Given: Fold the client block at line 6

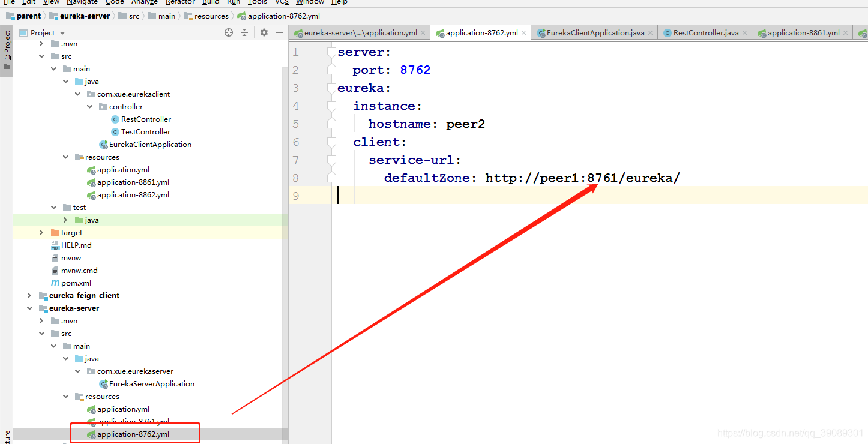Looking at the screenshot, I should pos(331,142).
